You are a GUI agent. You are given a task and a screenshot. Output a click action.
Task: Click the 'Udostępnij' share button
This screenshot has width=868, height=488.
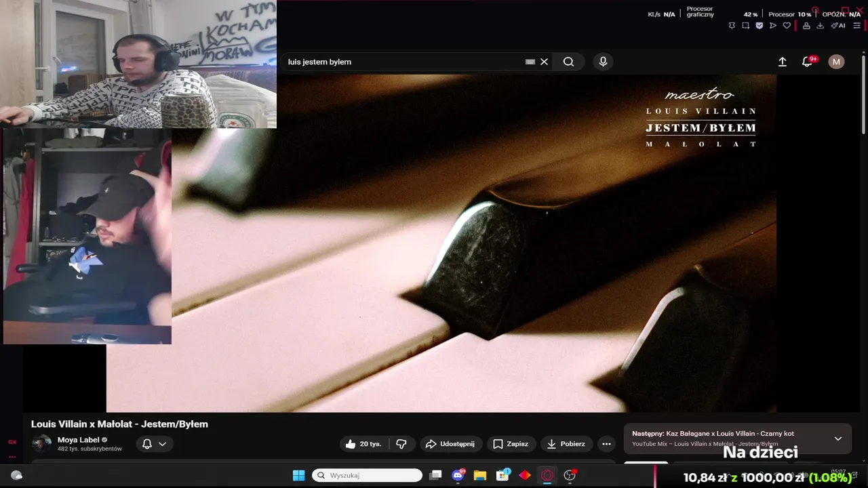450,444
